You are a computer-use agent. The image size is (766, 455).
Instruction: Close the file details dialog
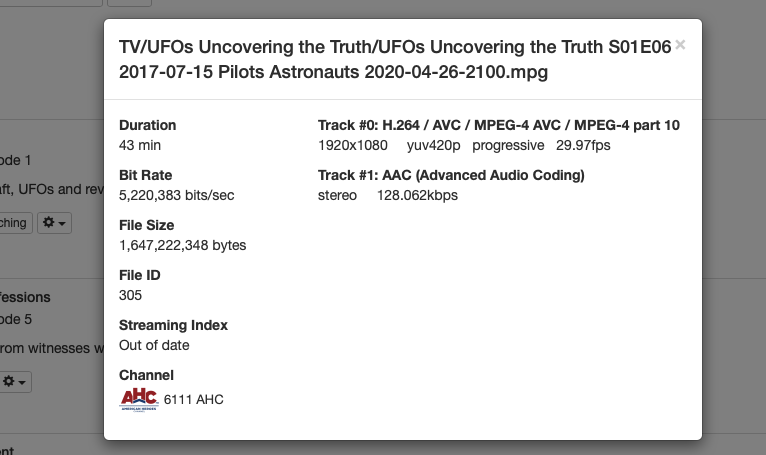(680, 45)
